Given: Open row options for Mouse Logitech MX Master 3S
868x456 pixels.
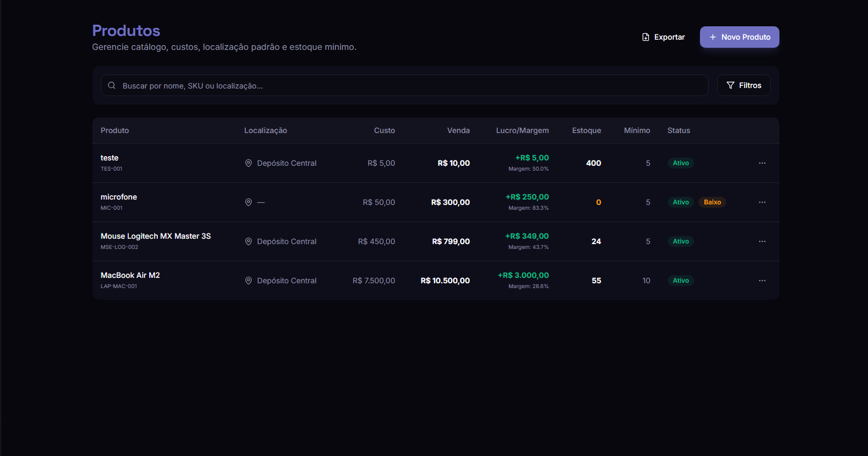Looking at the screenshot, I should (762, 241).
